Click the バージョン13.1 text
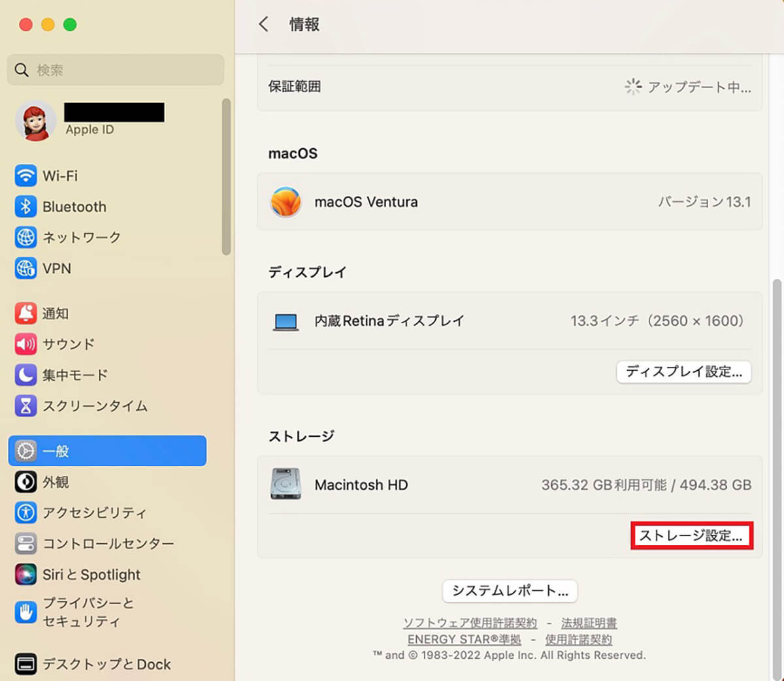This screenshot has height=681, width=784. pos(704,202)
